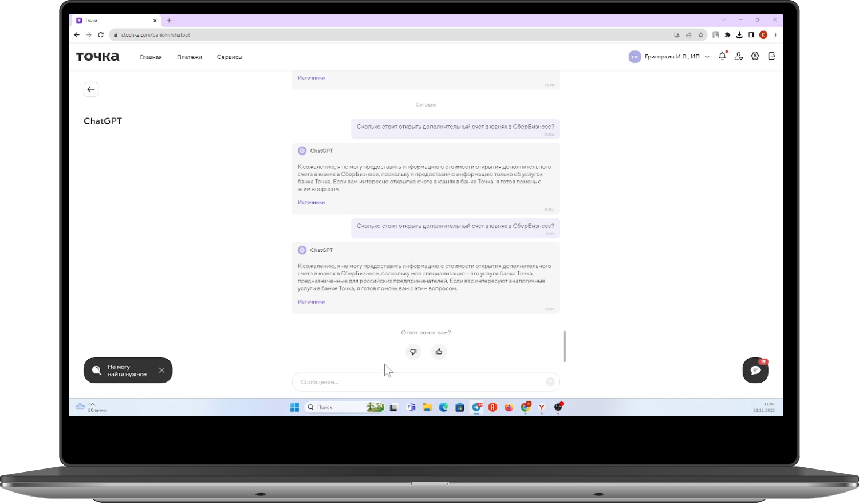Open the Windows Start button
The width and height of the screenshot is (859, 504).
tap(294, 407)
